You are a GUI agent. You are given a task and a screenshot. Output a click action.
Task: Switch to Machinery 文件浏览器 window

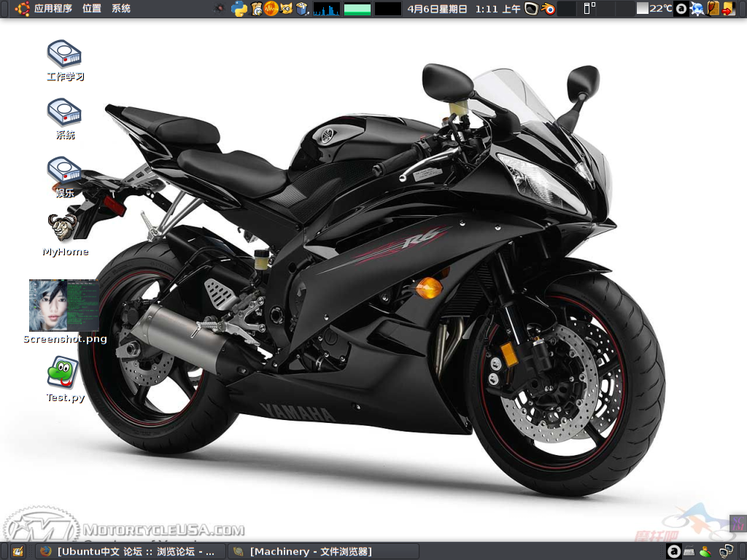click(x=323, y=551)
